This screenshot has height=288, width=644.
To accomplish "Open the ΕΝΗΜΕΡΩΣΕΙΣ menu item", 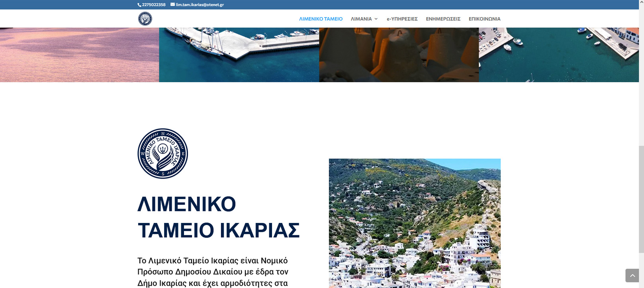I will 443,19.
